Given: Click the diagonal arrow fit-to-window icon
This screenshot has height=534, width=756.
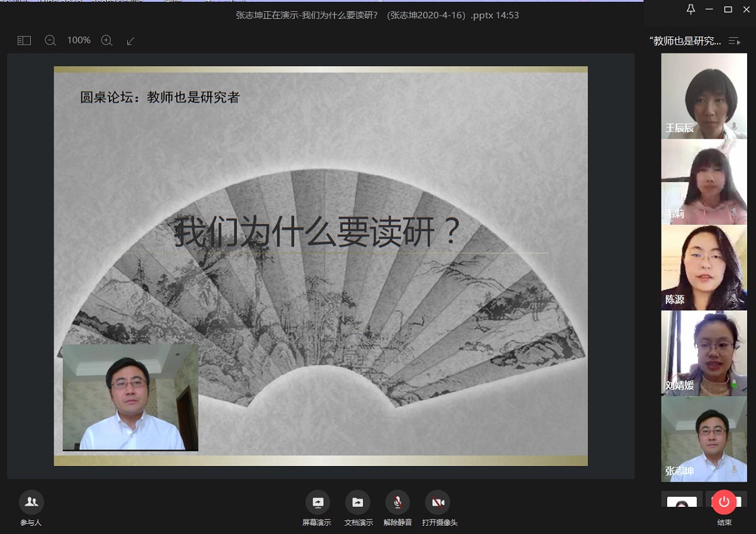Looking at the screenshot, I should [131, 40].
